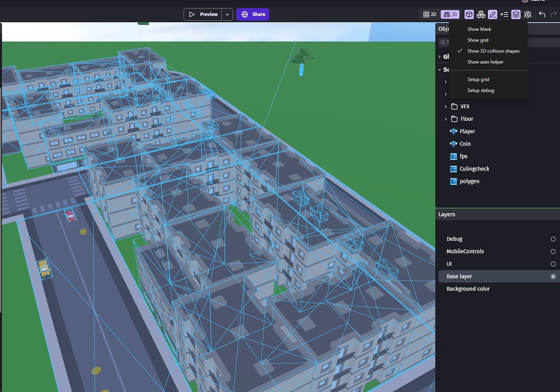Viewport: 560px width, 392px height.
Task: Expand the VFX folder
Action: coord(446,106)
